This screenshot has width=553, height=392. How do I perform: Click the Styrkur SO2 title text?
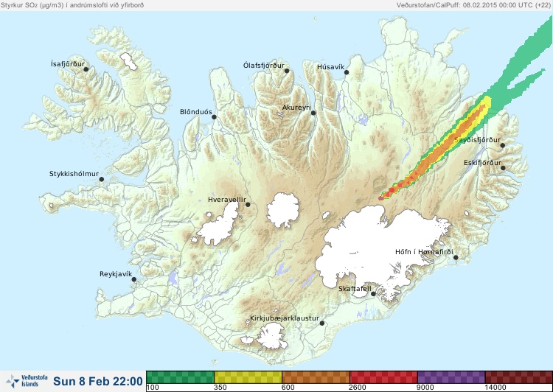72,5
